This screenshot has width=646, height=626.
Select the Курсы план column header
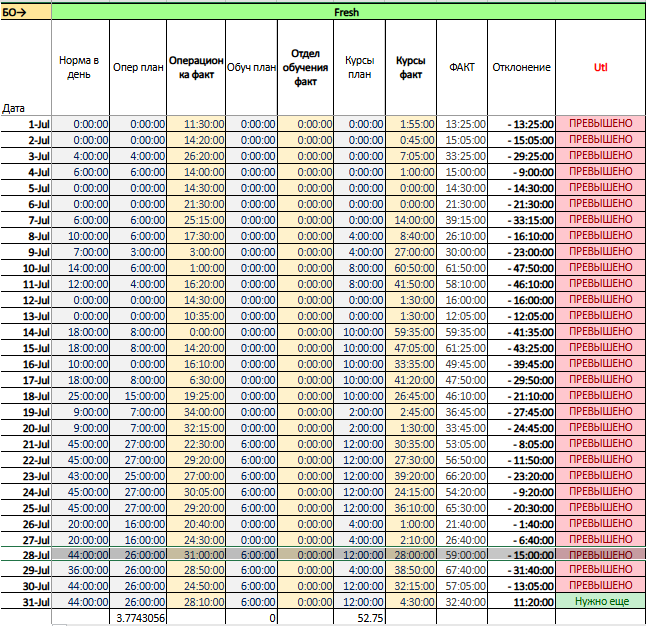pyautogui.click(x=359, y=68)
